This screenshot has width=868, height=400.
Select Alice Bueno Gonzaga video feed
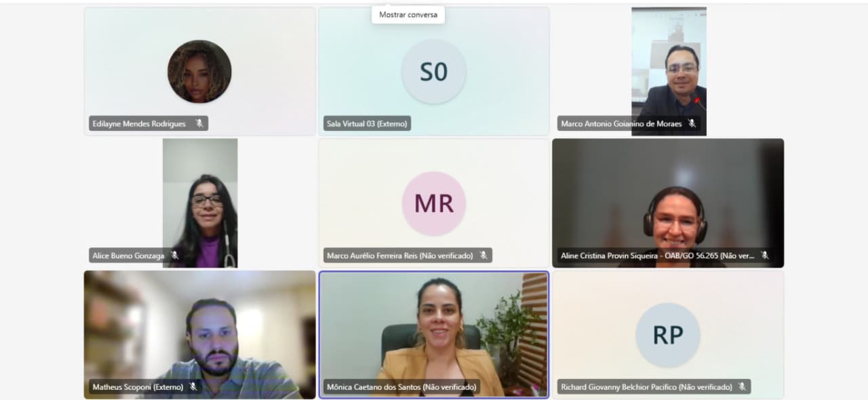pos(200,203)
